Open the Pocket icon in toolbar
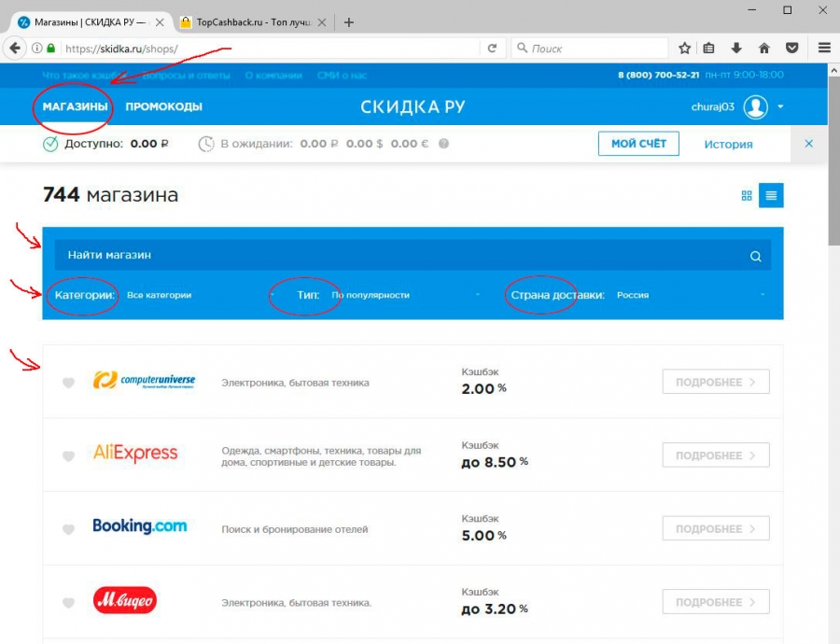840x644 pixels. [x=791, y=49]
